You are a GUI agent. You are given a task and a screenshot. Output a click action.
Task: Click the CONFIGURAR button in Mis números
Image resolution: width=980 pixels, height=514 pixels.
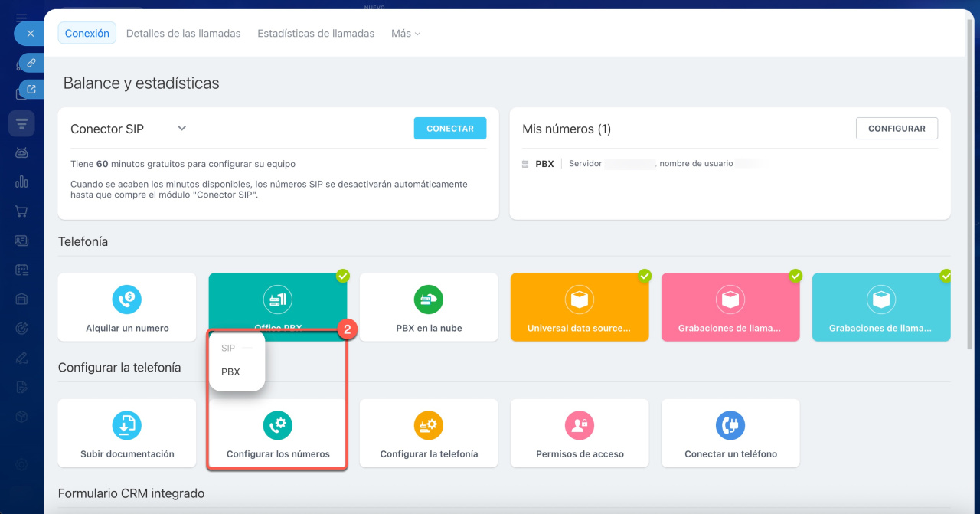pos(897,129)
